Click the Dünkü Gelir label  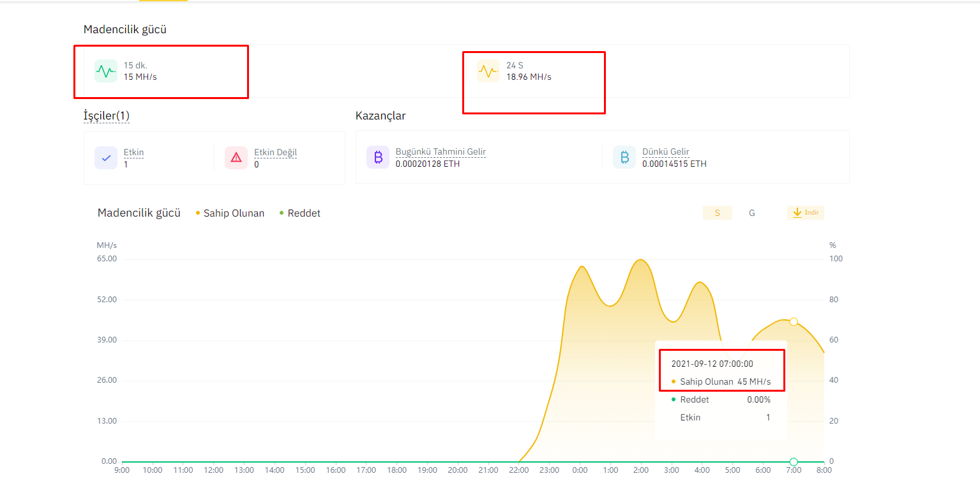tap(666, 152)
